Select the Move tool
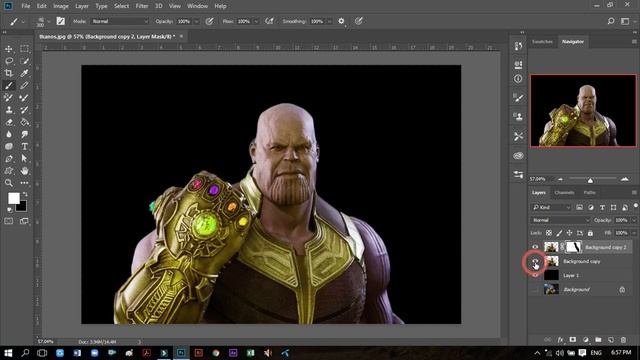Image resolution: width=640 pixels, height=360 pixels. [x=9, y=49]
